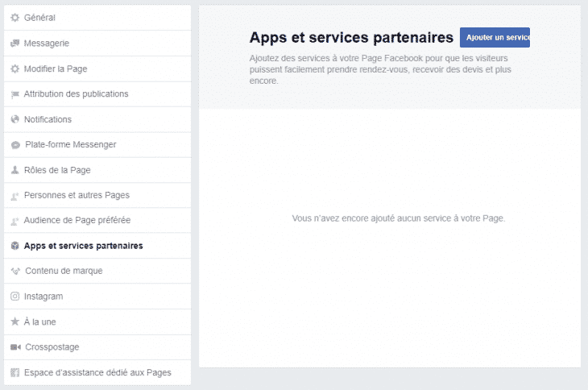
Task: Click the video camera icon for Crosspostage
Action: (14, 347)
